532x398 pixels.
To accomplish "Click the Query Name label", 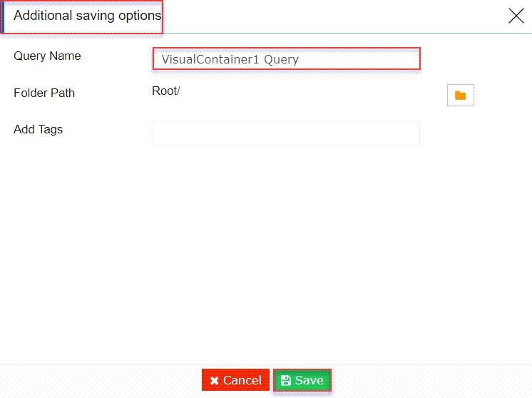I will (47, 56).
